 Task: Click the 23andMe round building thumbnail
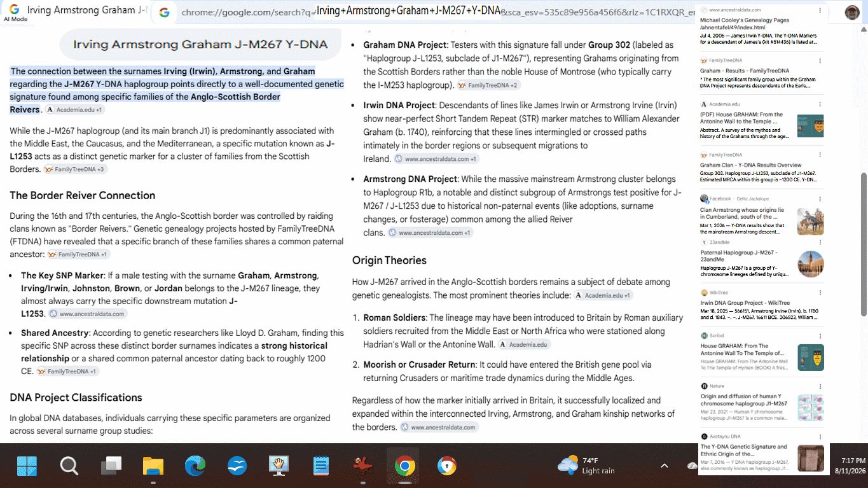coord(810,264)
